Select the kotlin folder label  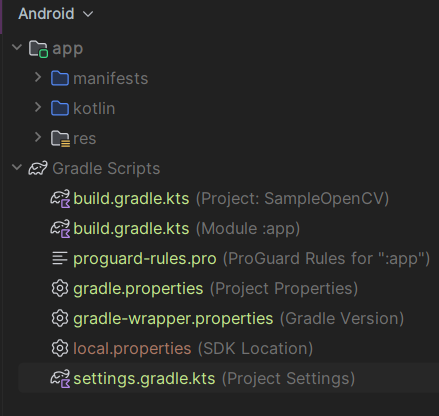[x=94, y=109]
